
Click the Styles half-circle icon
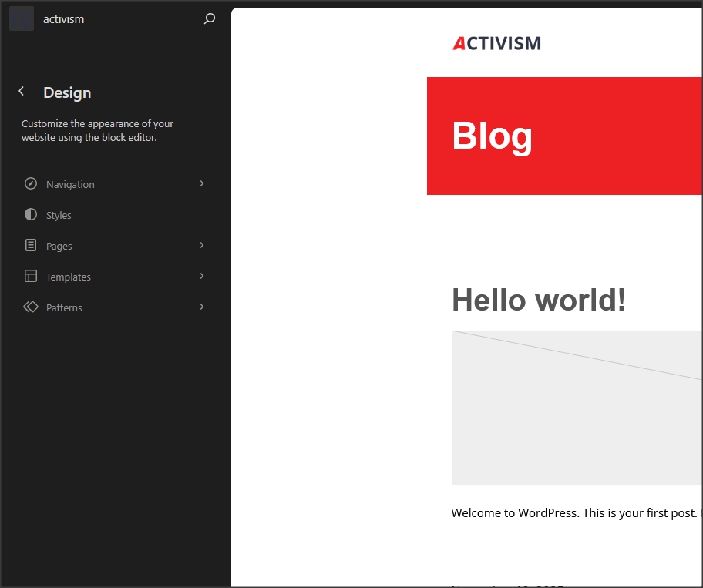(31, 215)
